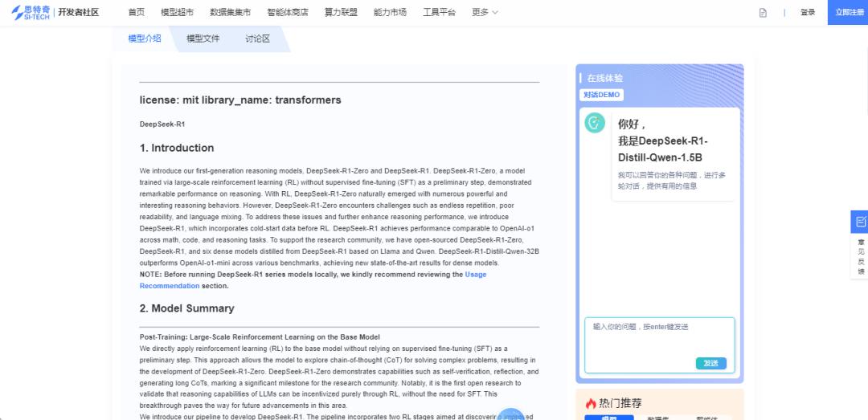Screen dimensions: 868x420
Task: Click the SI-TECH 思特奇 logo
Action: [31, 12]
